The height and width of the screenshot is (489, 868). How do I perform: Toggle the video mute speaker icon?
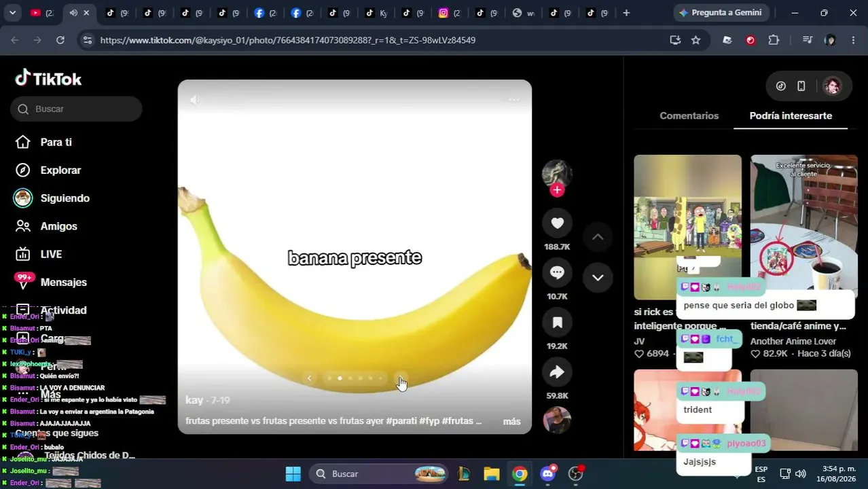click(195, 100)
